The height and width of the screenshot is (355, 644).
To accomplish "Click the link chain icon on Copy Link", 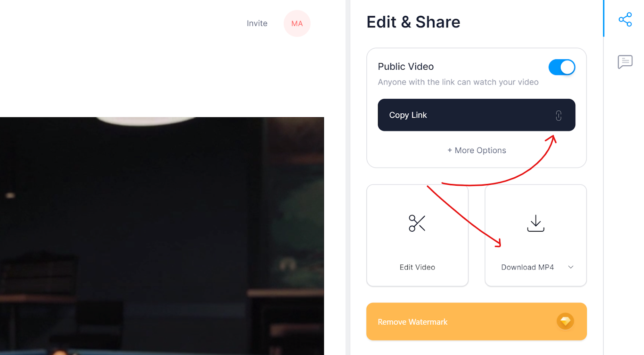I will (559, 116).
